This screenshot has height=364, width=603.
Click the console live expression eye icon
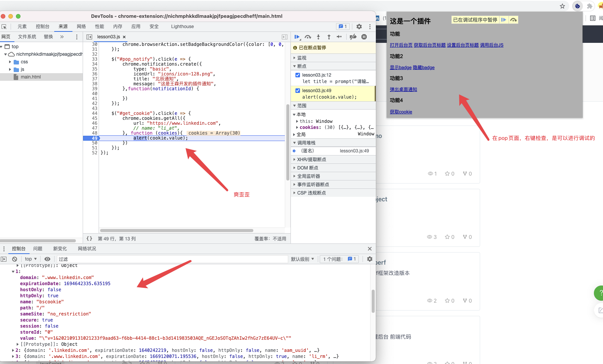[x=47, y=259]
